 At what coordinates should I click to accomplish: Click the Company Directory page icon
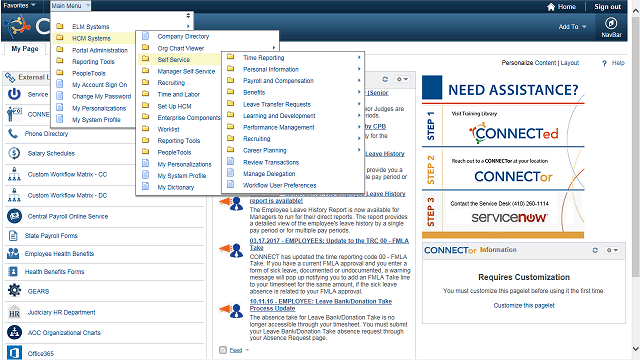146,36
